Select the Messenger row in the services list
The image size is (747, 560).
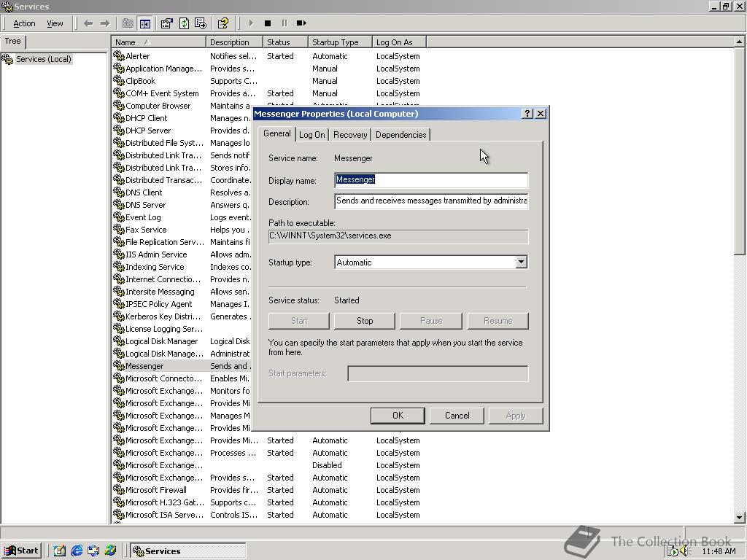pos(182,366)
